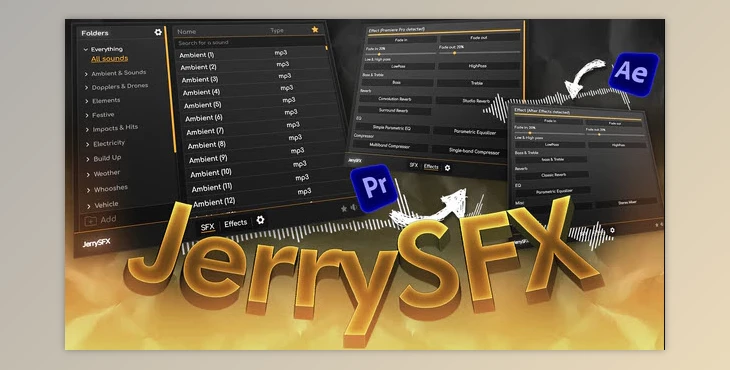Sort the list by Type column

(277, 30)
